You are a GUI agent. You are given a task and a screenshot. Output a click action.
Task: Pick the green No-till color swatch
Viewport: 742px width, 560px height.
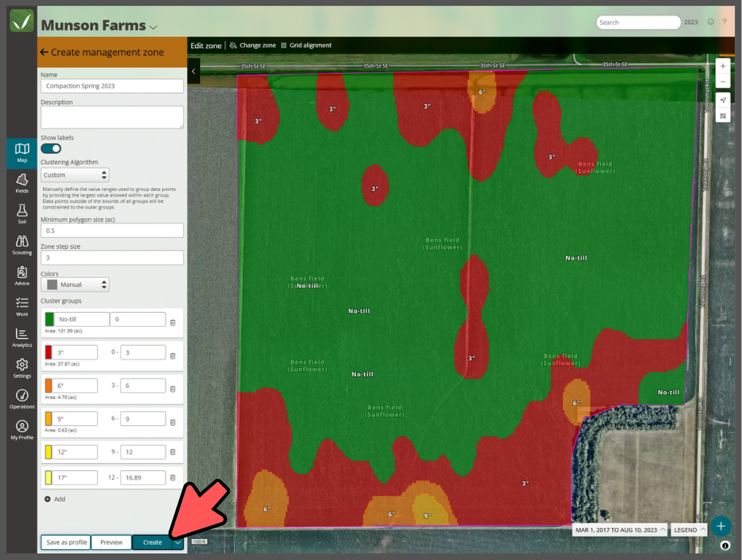point(49,319)
